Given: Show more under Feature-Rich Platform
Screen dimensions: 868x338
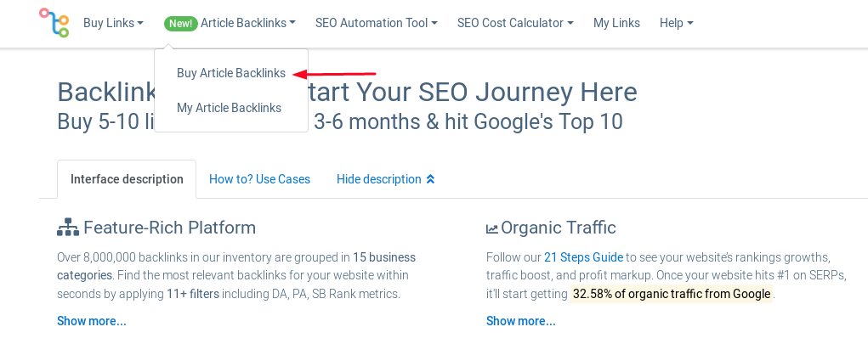Looking at the screenshot, I should 91,321.
